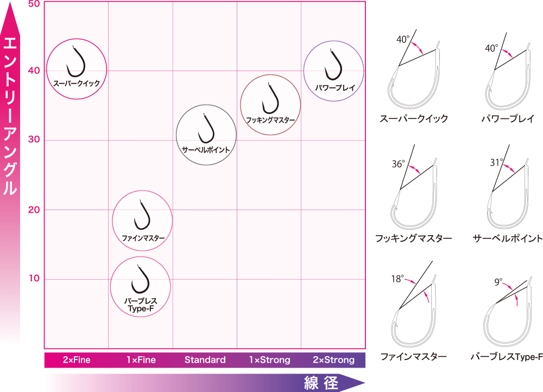Click the パワープレイ hook circle in chart
Image resolution: width=543 pixels, height=392 pixels.
(334, 71)
